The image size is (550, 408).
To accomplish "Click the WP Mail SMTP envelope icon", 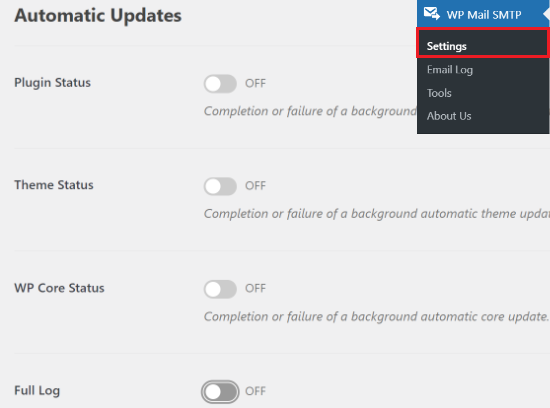I will tap(431, 14).
